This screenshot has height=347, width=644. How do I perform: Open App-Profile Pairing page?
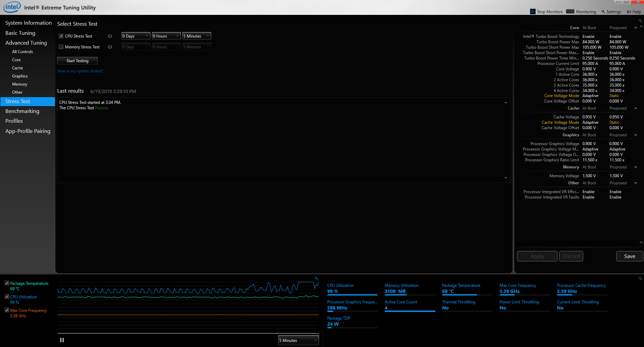pos(28,131)
